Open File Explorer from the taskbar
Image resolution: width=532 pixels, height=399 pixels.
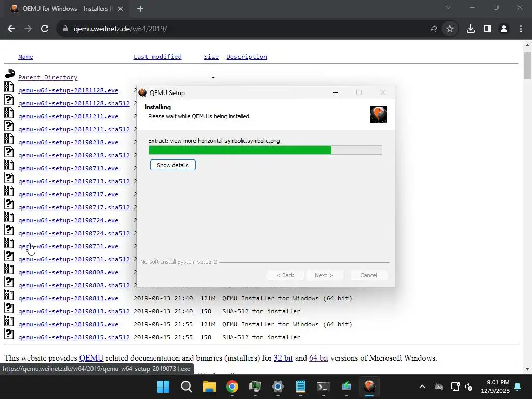tap(209, 387)
